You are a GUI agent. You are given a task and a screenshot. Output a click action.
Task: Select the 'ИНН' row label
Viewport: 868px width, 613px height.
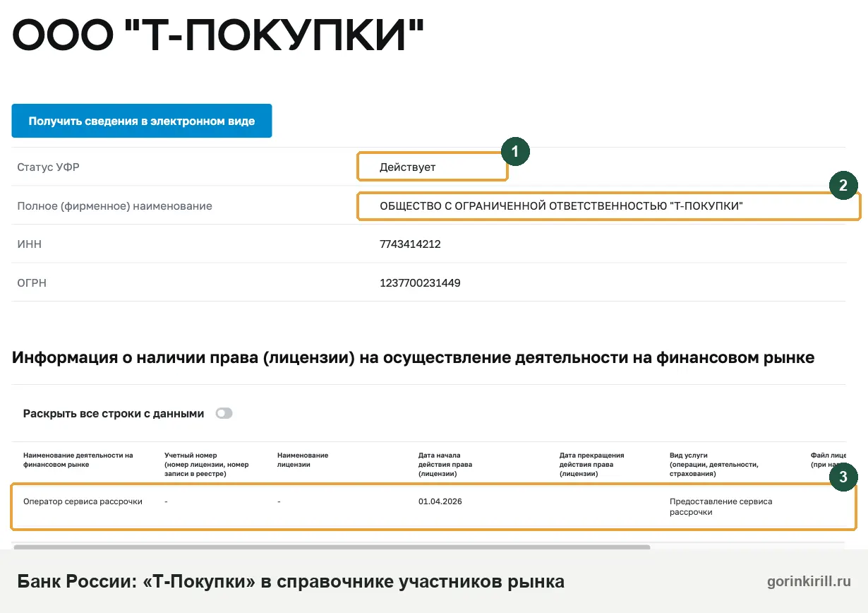pyautogui.click(x=29, y=244)
